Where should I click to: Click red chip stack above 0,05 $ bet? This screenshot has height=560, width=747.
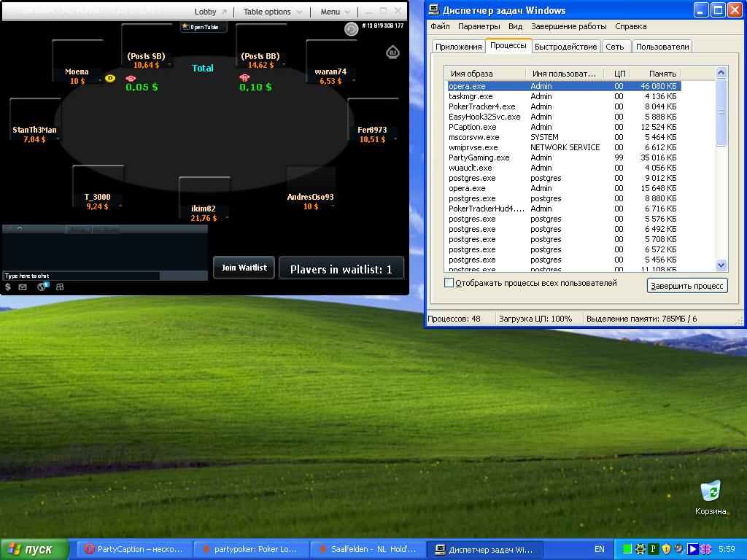click(131, 78)
